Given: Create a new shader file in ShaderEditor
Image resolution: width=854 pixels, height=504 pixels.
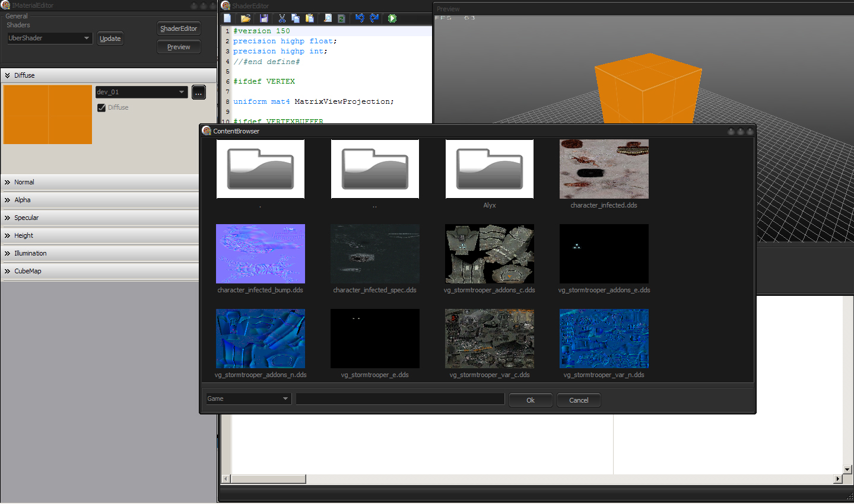Looking at the screenshot, I should 227,18.
